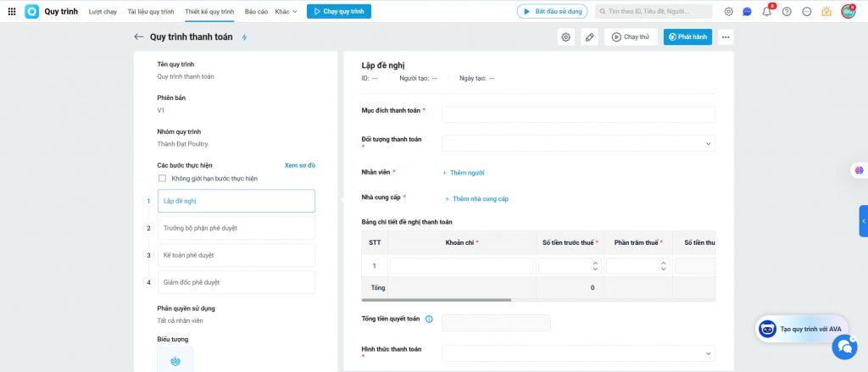The height and width of the screenshot is (372, 868).
Task: Open process settings gear next to pencil icon
Action: pyautogui.click(x=565, y=37)
